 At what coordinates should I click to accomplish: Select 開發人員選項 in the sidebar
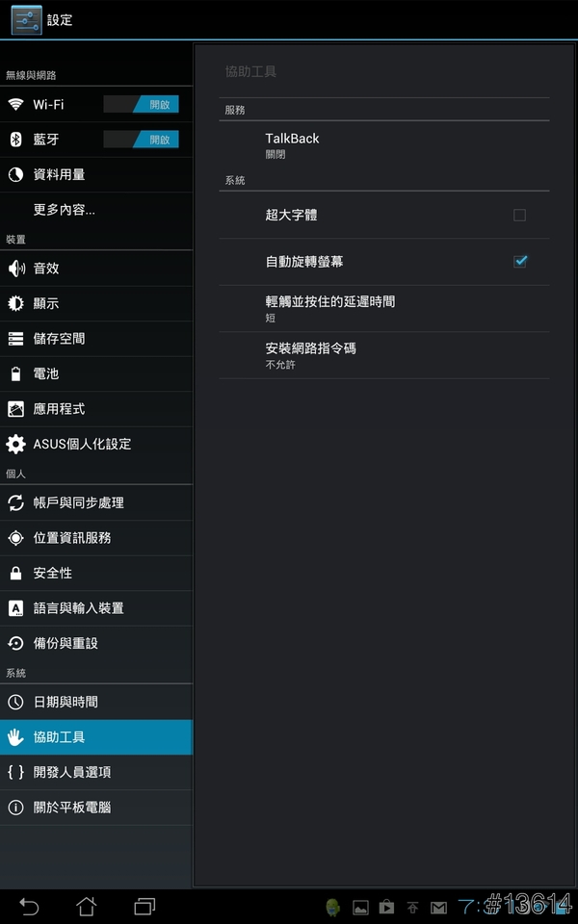pyautogui.click(x=96, y=772)
